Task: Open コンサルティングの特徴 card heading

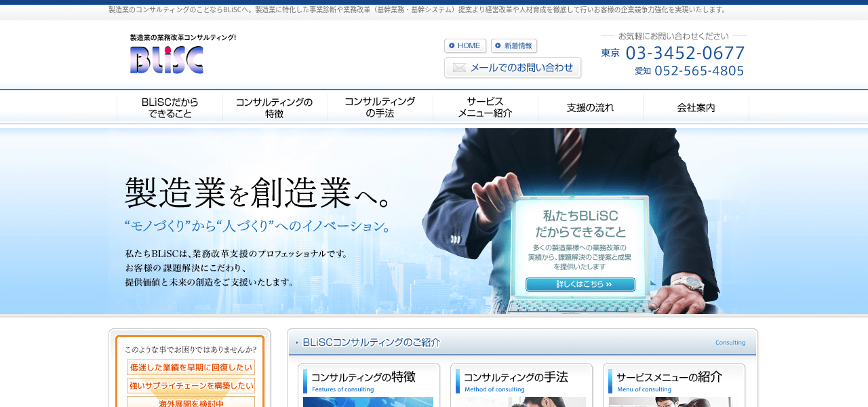Action: pyautogui.click(x=363, y=377)
